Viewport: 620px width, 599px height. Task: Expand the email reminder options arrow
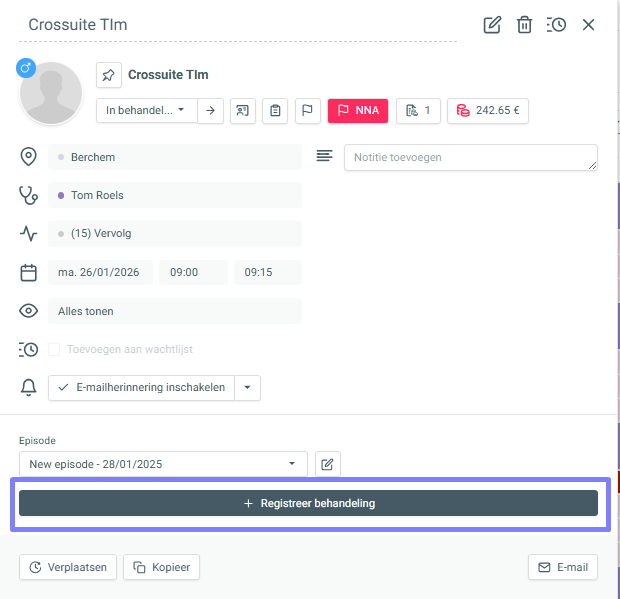[248, 387]
